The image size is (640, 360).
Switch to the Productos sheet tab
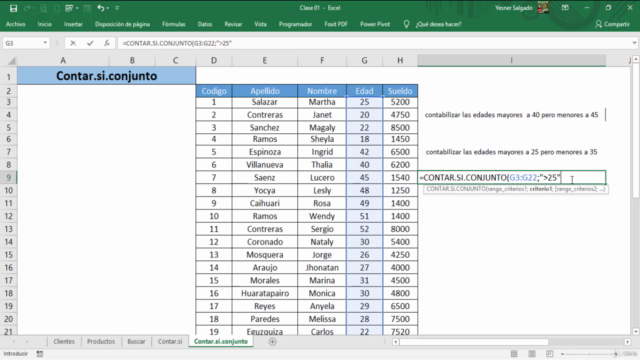pos(101,341)
